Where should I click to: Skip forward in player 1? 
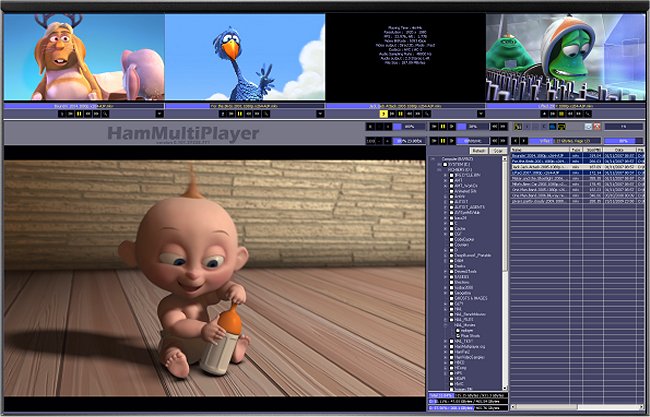click(96, 114)
